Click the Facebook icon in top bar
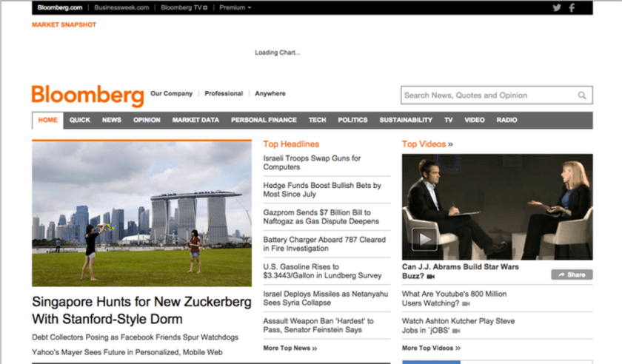 point(572,7)
